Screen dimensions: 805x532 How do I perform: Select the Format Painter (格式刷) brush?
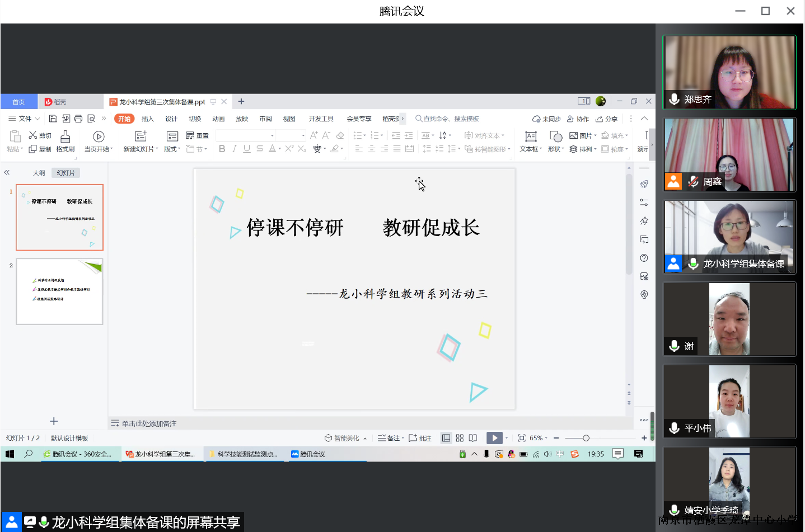point(65,142)
